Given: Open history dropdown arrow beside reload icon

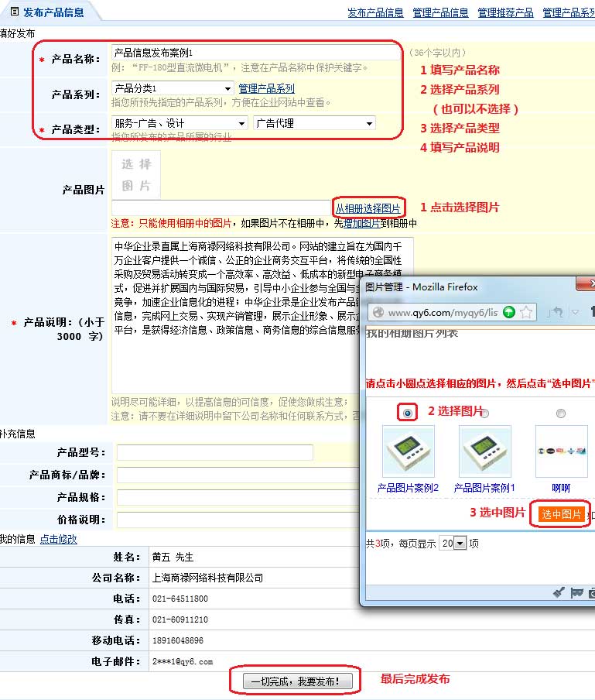Looking at the screenshot, I should pyautogui.click(x=576, y=312).
